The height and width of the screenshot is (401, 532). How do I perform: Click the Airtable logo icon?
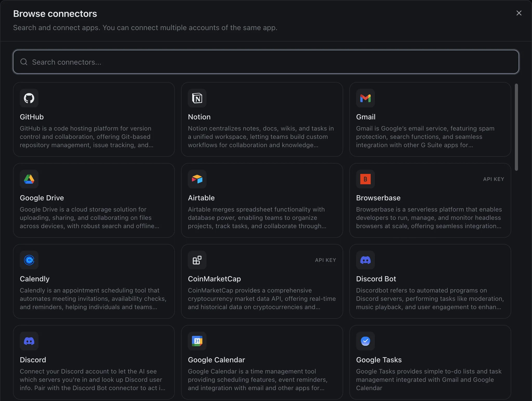(x=197, y=179)
